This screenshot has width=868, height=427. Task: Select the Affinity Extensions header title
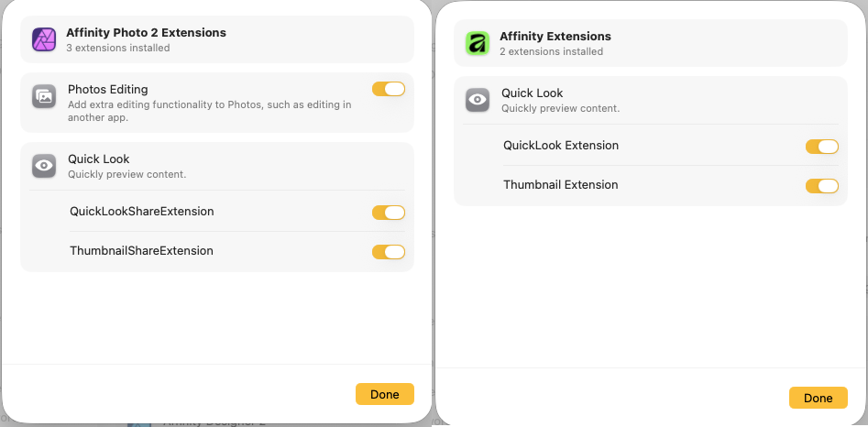[x=555, y=37]
